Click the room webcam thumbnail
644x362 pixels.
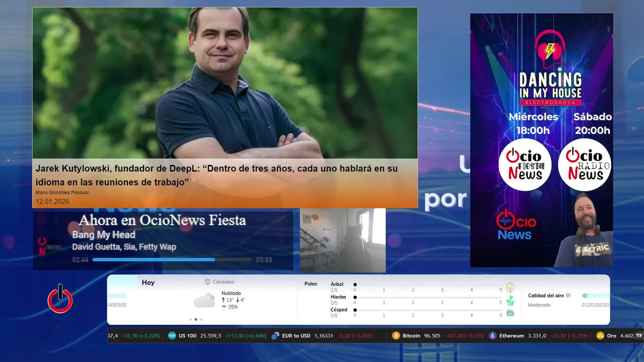click(x=343, y=240)
